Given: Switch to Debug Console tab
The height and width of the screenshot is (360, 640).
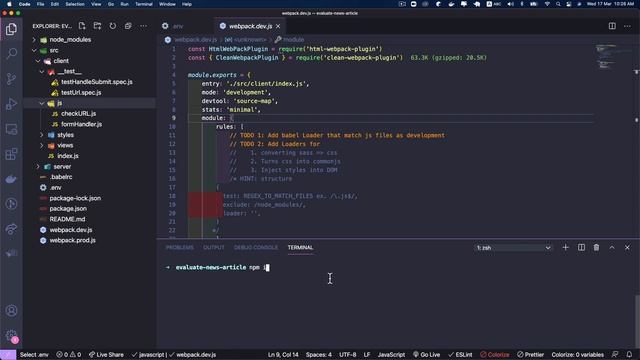Looking at the screenshot, I should [256, 247].
